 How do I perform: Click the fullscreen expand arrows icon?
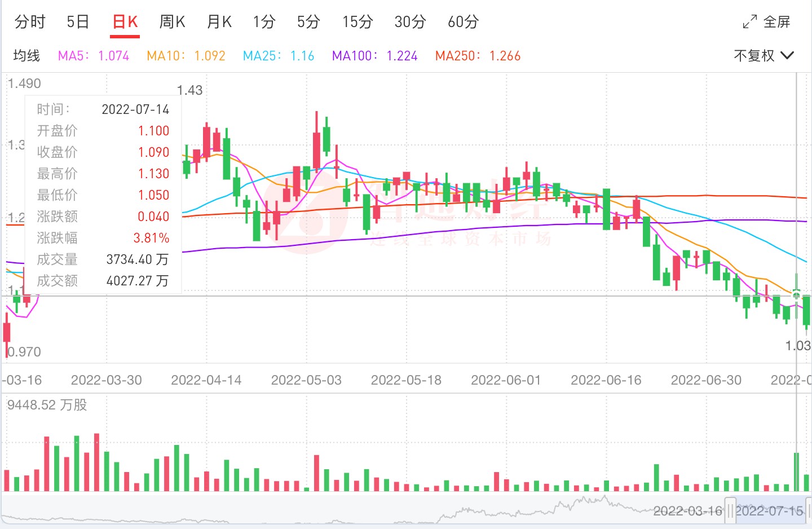pos(749,22)
